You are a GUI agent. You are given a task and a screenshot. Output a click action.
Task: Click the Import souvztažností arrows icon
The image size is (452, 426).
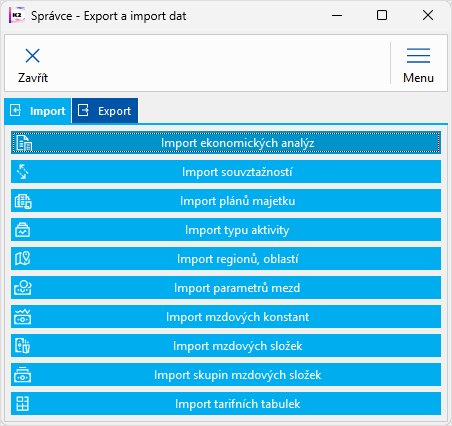(x=23, y=172)
